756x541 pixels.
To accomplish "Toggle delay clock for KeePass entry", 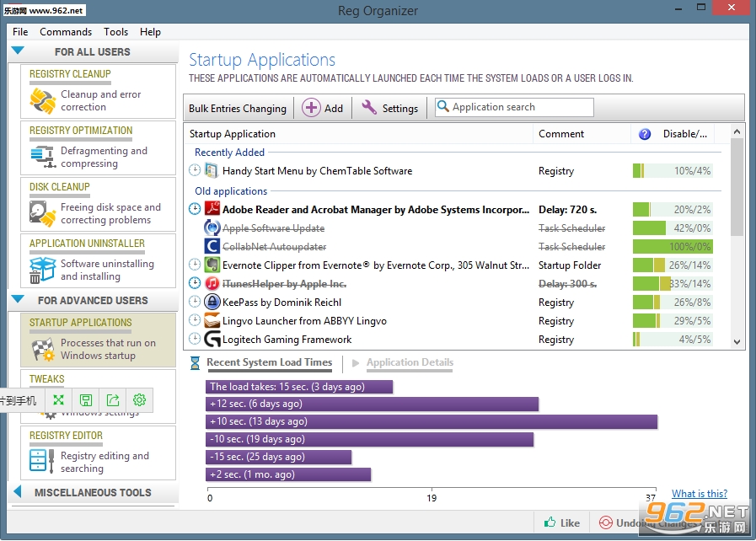I will tap(195, 302).
